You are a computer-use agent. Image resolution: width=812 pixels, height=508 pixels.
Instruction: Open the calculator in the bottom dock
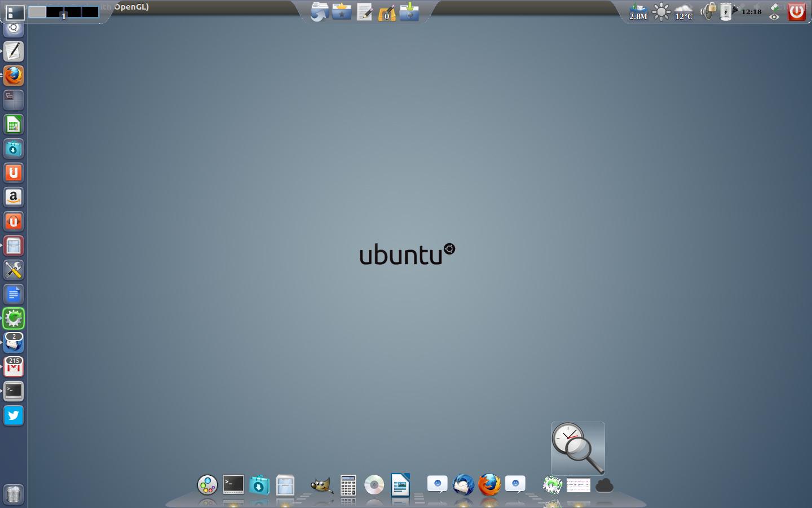coord(348,485)
